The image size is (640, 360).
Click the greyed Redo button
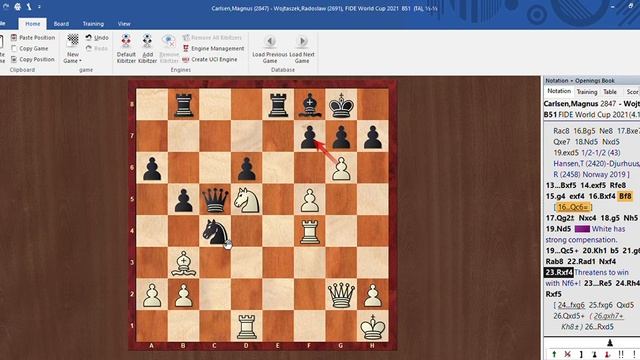pos(97,48)
